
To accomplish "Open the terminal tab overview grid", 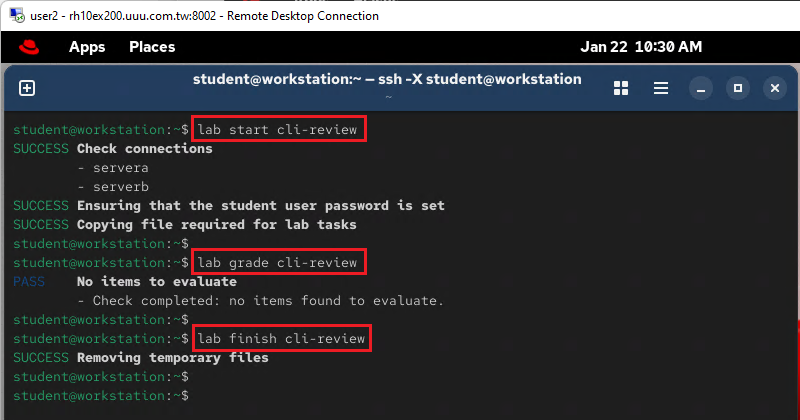I will [621, 88].
